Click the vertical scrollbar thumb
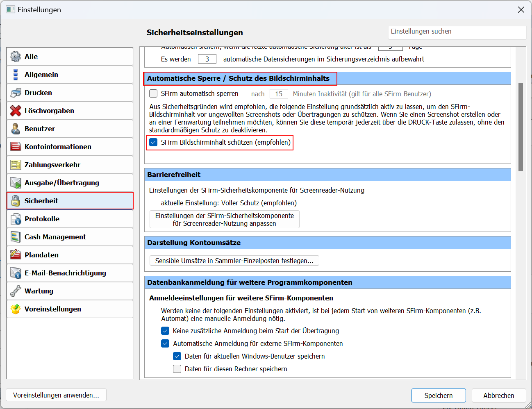This screenshot has width=532, height=409. point(521,127)
